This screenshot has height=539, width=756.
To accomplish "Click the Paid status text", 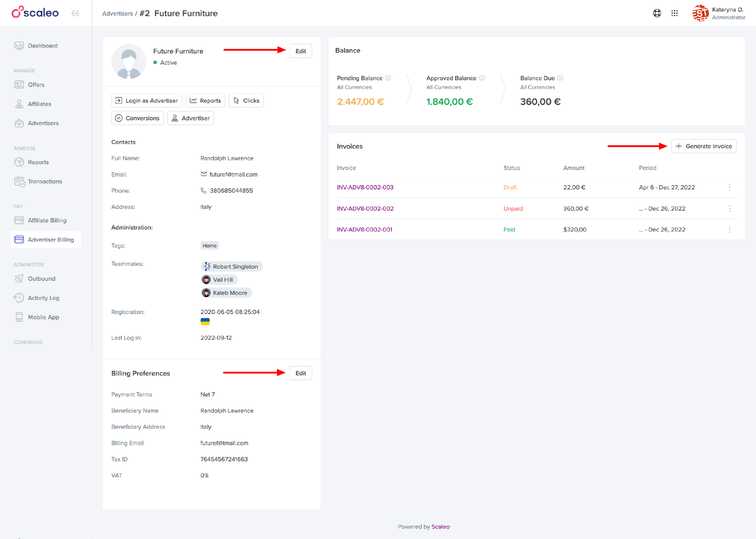I will coord(509,230).
